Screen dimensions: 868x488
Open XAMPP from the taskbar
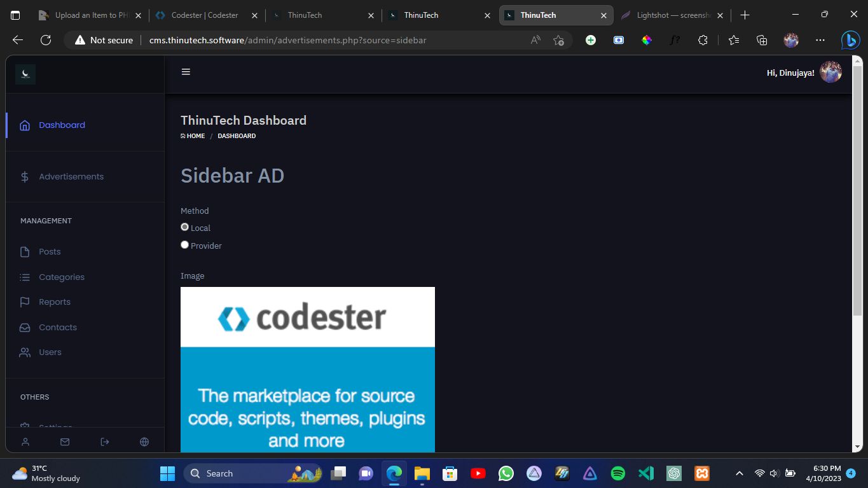[702, 473]
